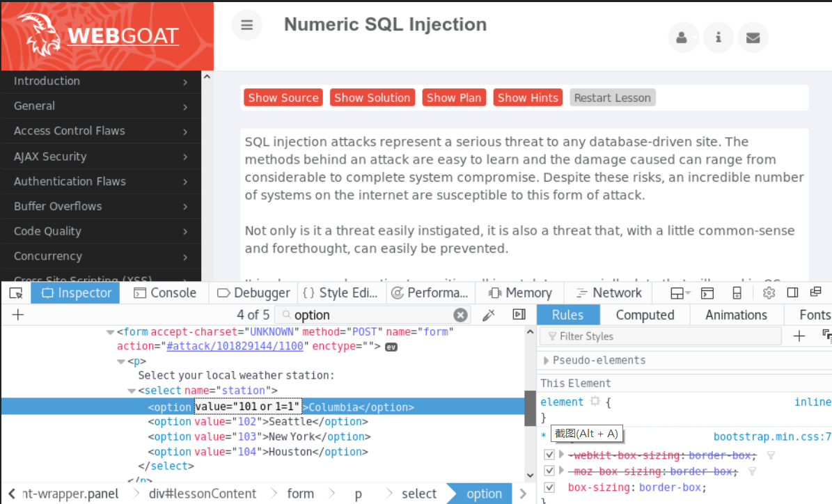This screenshot has width=832, height=504.
Task: Click the markup view scrollbar thumb
Action: click(x=530, y=408)
